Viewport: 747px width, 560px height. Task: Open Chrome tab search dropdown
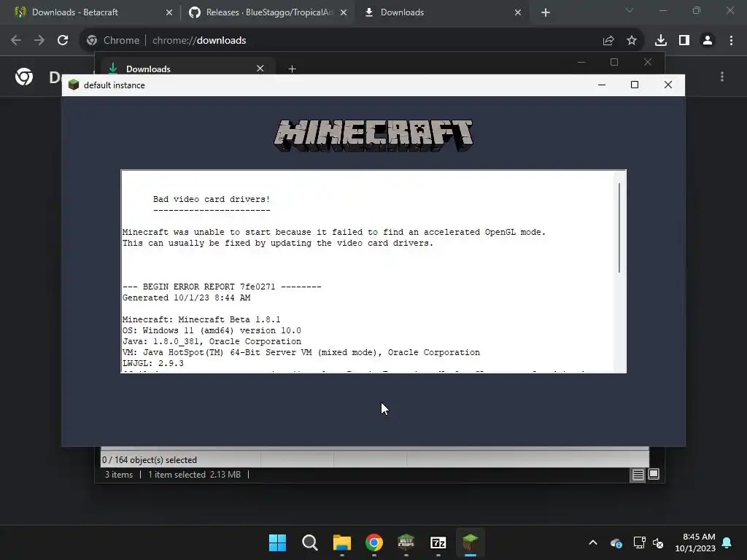[630, 10]
